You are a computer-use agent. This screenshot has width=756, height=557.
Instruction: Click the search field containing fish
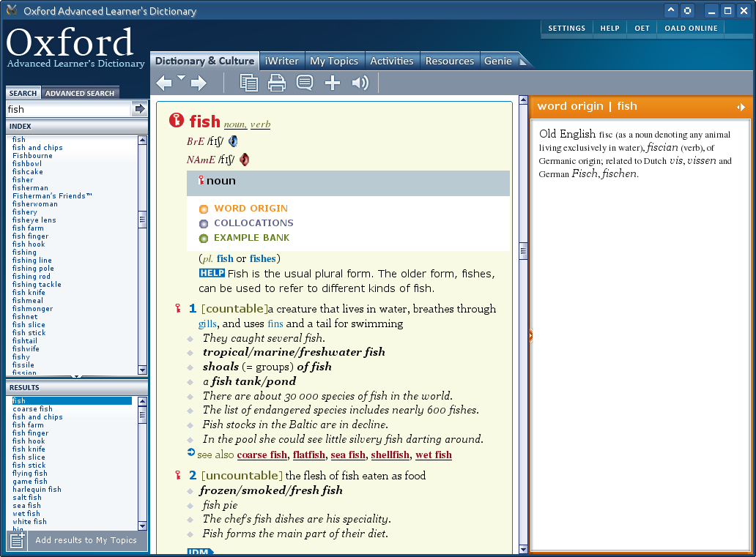pos(68,109)
